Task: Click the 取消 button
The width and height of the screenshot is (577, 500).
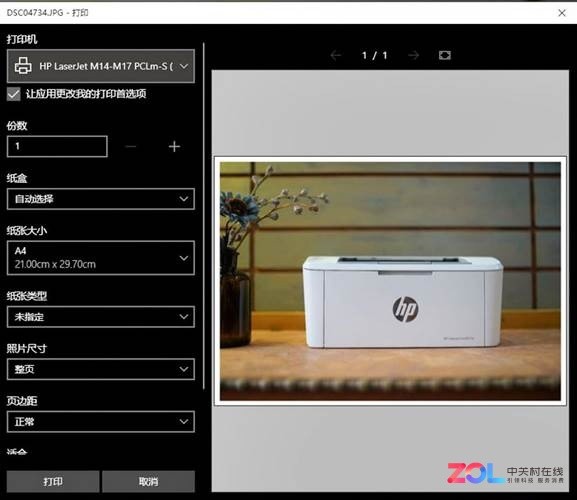Action: [x=148, y=481]
